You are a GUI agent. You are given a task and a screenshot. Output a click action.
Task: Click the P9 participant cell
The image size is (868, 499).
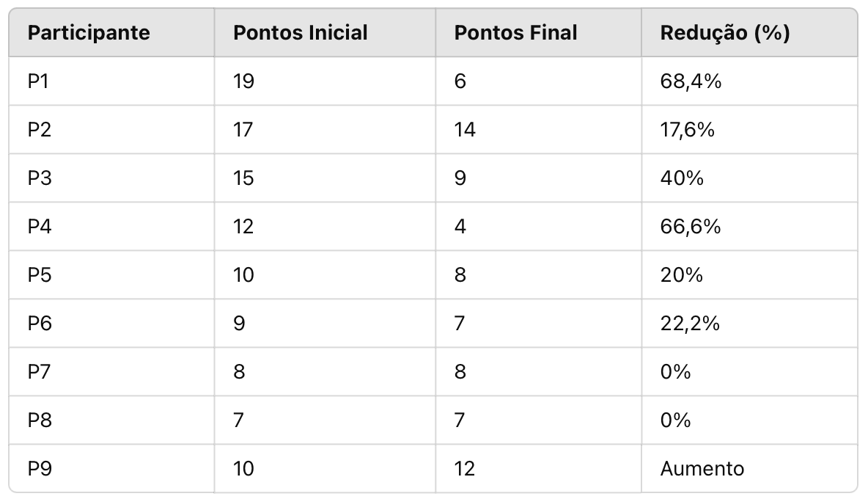coord(112,468)
